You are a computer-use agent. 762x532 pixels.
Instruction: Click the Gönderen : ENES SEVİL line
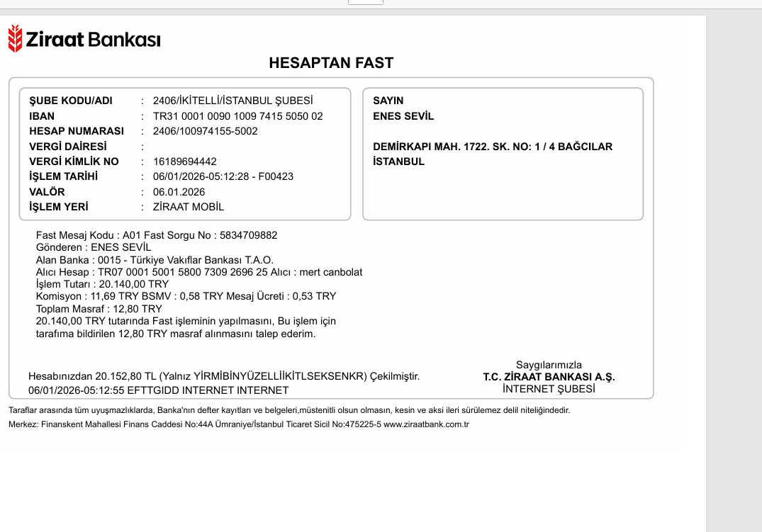(x=94, y=247)
